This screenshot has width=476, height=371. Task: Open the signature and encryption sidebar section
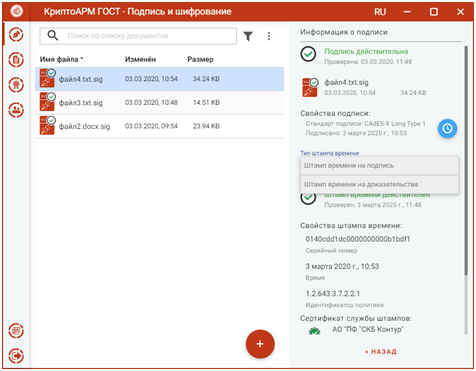pyautogui.click(x=16, y=35)
